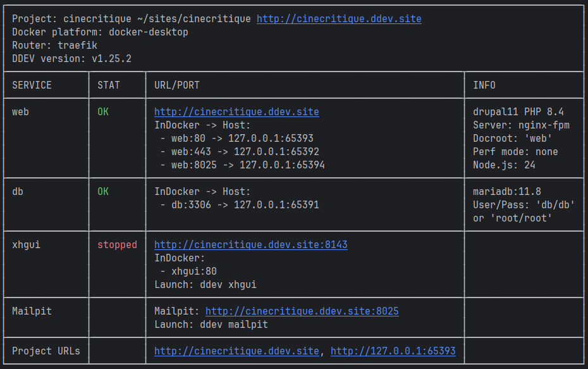Click the 'Launch: ddev mailpit' text
Screen dimensions: 588x369
point(211,324)
